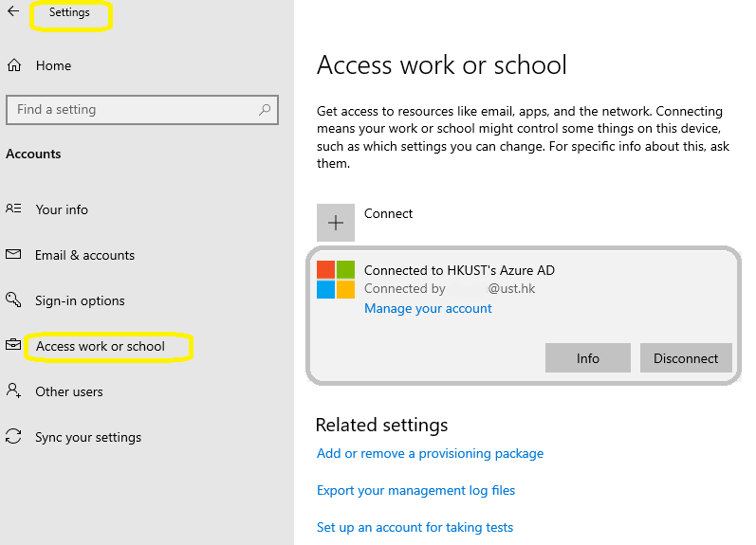Click the Sign-in options key icon
This screenshot has width=756, height=545.
tap(13, 300)
